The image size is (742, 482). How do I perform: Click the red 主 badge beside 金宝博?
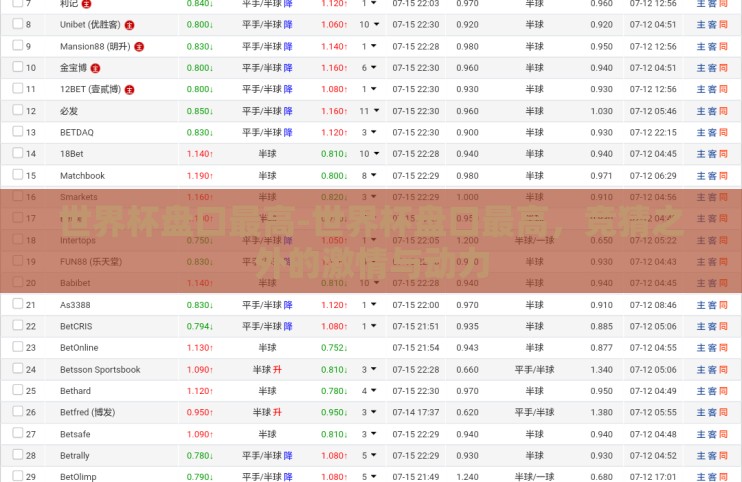point(95,68)
